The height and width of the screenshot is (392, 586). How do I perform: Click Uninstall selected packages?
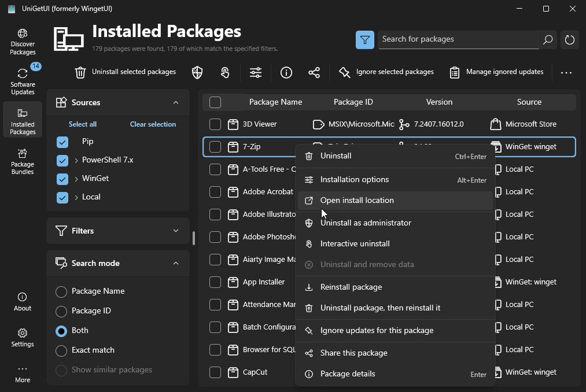(x=126, y=72)
